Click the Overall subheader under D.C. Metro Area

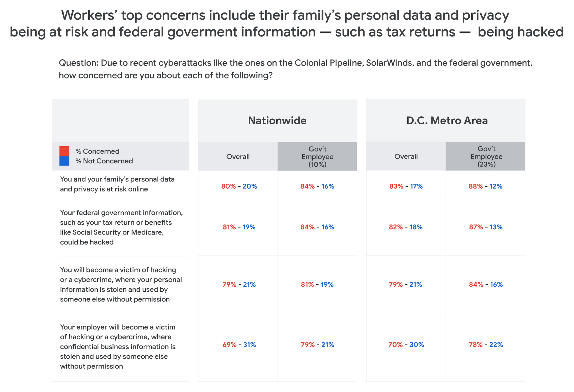coord(406,157)
